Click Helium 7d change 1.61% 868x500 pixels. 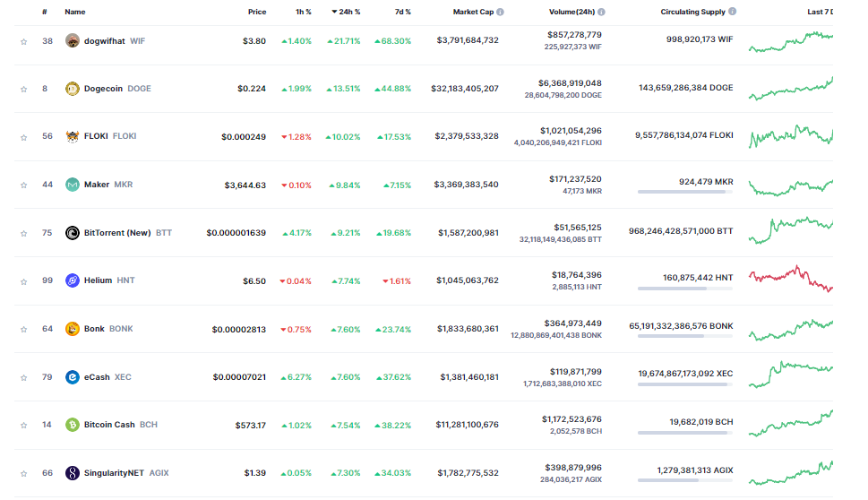tap(397, 281)
